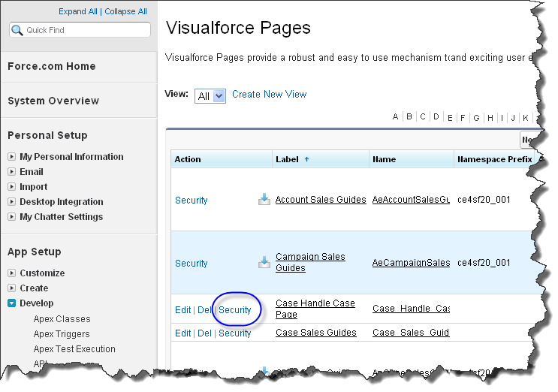Open Apex Classes
Screen dimensions: 558x392
[x=62, y=318]
